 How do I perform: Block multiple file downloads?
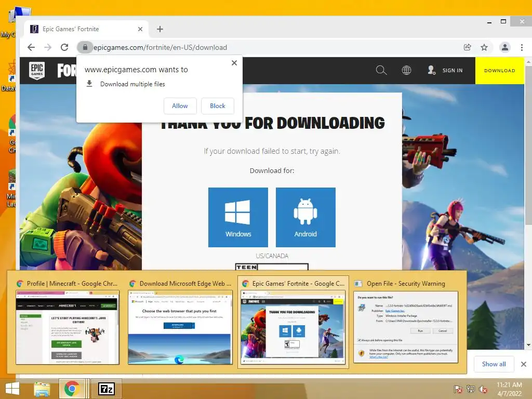pos(218,106)
